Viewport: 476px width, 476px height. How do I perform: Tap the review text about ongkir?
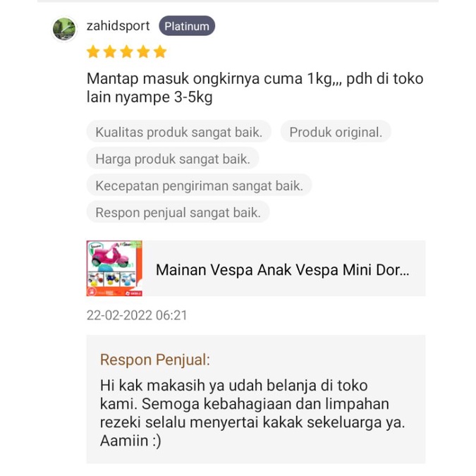click(x=255, y=87)
